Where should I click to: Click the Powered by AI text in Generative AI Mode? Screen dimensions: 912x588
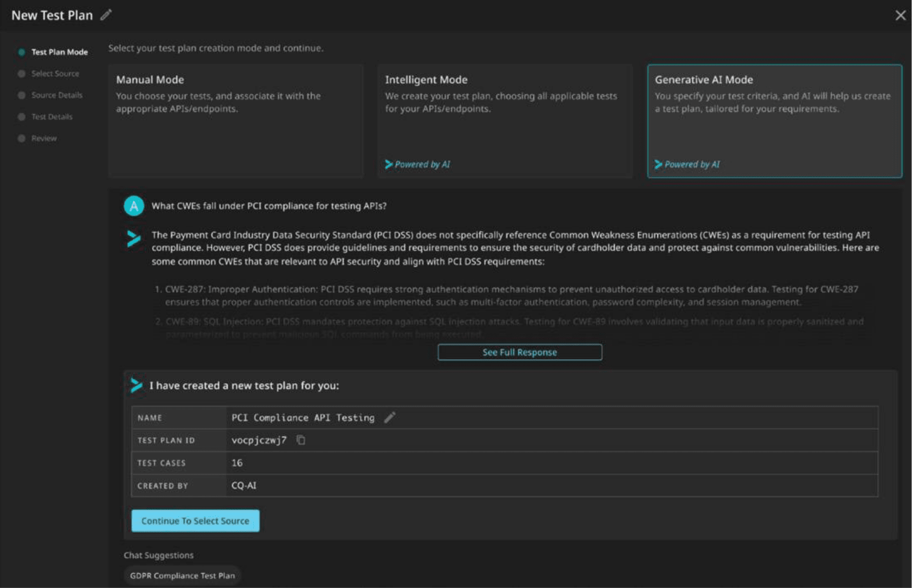[692, 164]
